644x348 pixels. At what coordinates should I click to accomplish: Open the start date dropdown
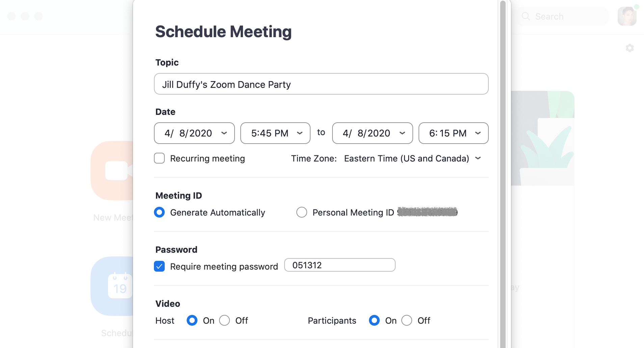point(194,133)
